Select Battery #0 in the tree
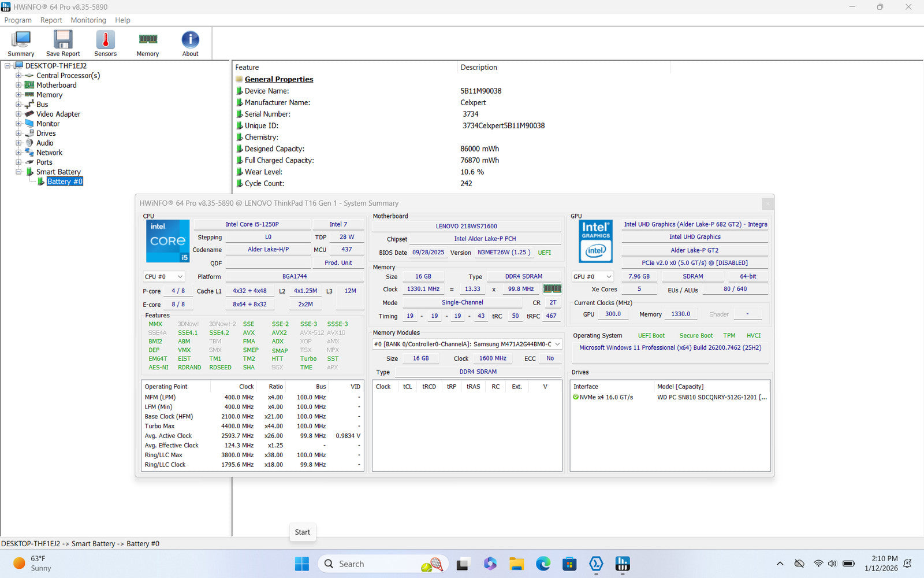 [65, 181]
